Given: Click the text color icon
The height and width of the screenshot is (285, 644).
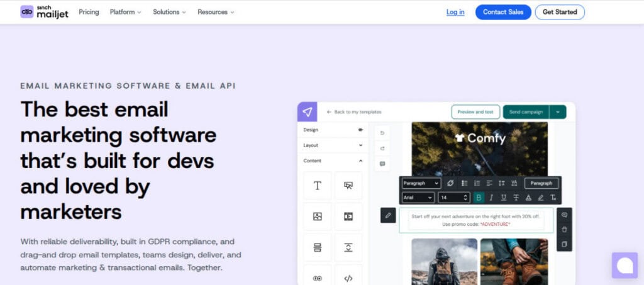Looking at the screenshot, I should (528, 198).
